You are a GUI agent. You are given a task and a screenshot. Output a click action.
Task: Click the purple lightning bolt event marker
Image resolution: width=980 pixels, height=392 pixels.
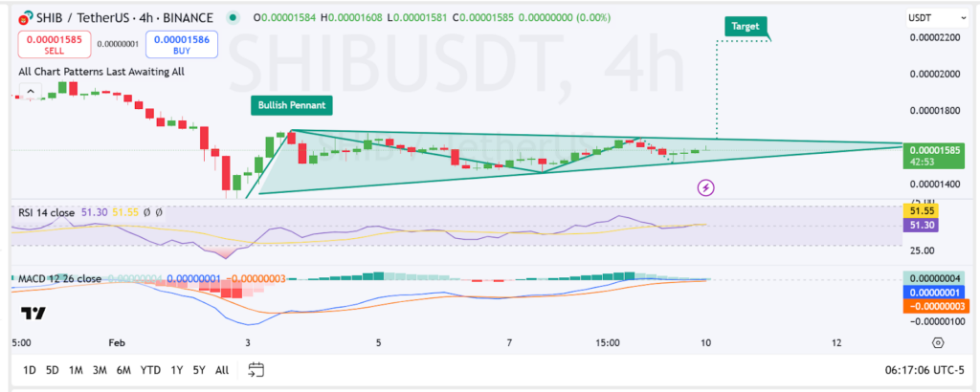click(x=706, y=186)
